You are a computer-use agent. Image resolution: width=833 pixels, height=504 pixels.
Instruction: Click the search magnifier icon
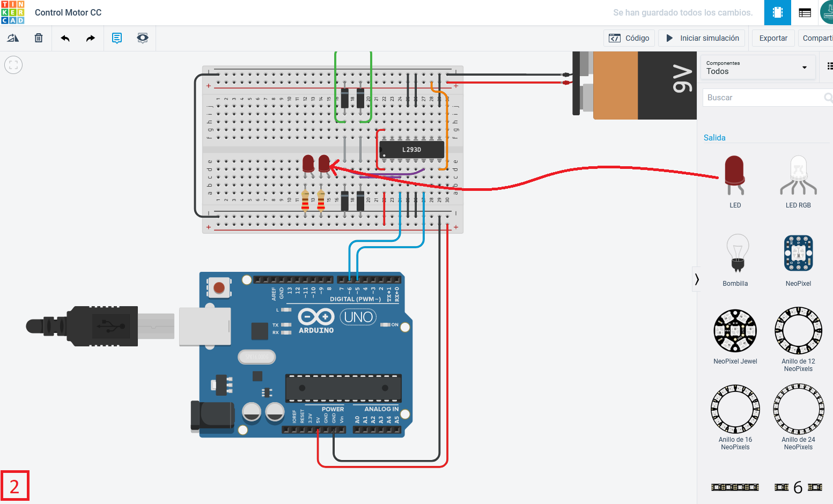tap(828, 98)
